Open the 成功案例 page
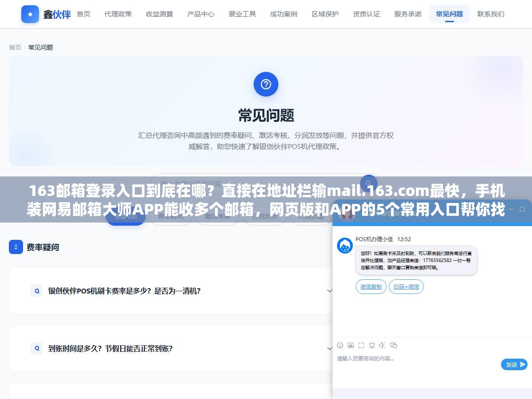Screen dimensions: 532x399 (284, 14)
